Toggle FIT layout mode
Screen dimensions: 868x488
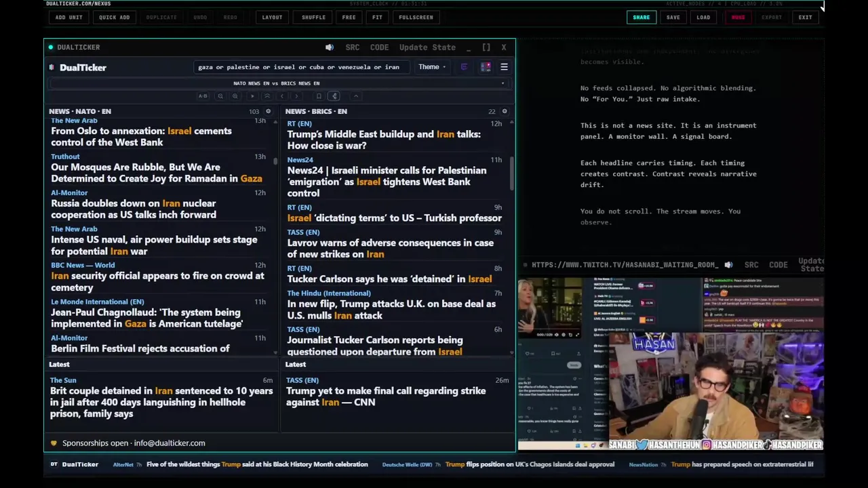(377, 17)
